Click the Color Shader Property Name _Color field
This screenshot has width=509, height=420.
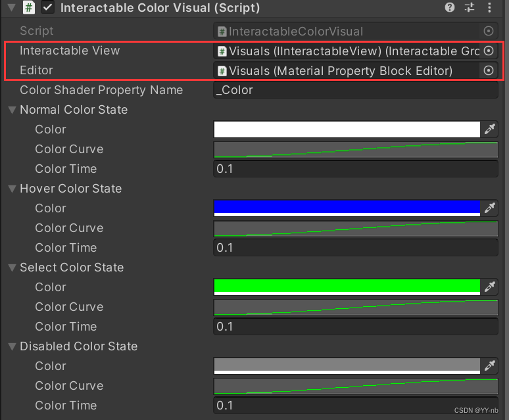[x=356, y=90]
